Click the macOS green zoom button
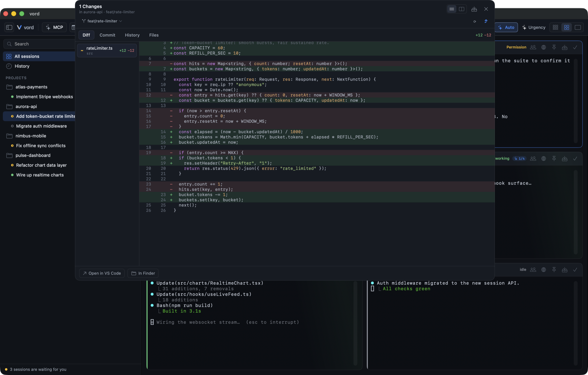Image resolution: width=588 pixels, height=375 pixels. pos(22,14)
